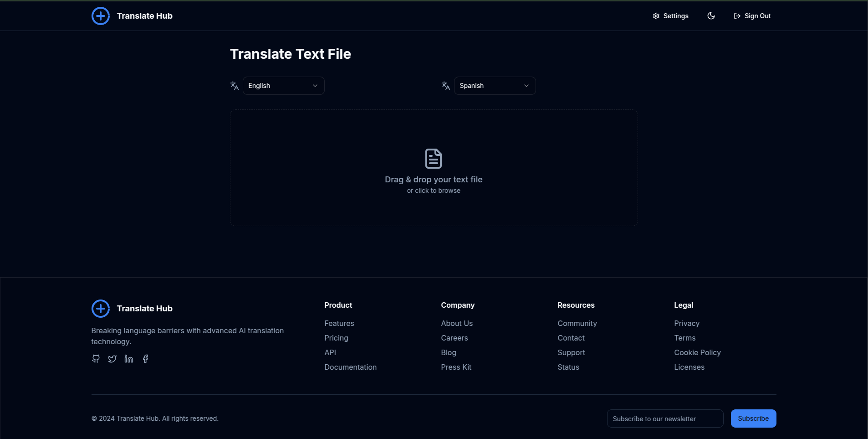
Task: Click the Translate Hub logo icon
Action: pyautogui.click(x=100, y=15)
